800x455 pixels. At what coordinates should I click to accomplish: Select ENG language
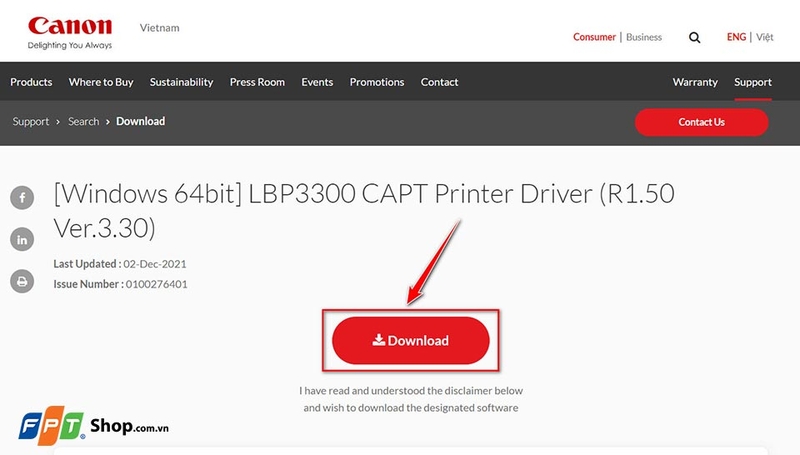coord(736,37)
